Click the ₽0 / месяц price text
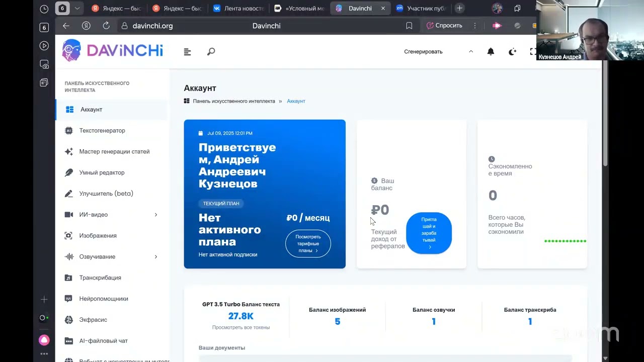Screen dimensions: 644x362 [x=308, y=218]
